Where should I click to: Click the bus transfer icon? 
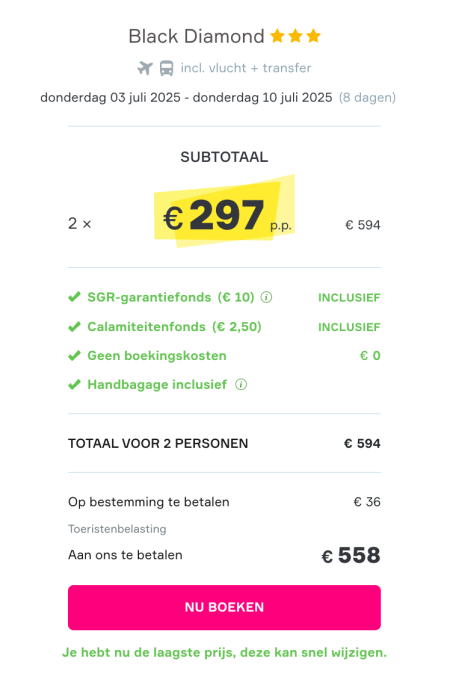166,68
